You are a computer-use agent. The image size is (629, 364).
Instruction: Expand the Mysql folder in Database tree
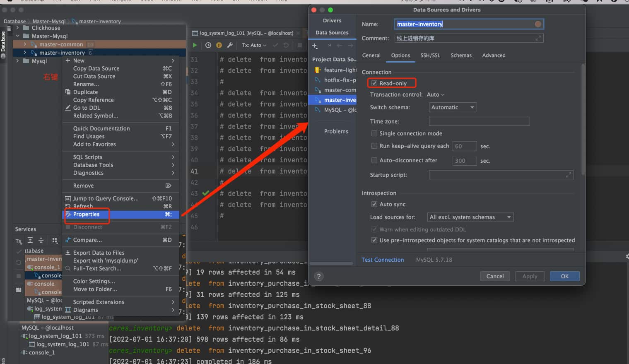pyautogui.click(x=17, y=61)
